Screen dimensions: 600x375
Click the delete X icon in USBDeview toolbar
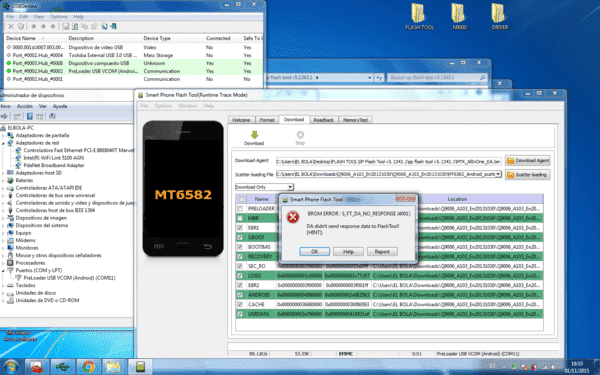click(x=11, y=26)
